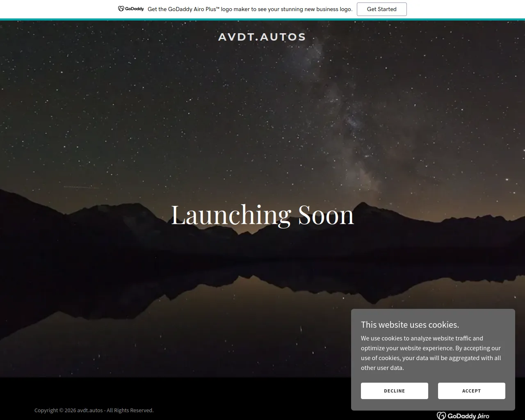This screenshot has width=525, height=420.
Task: Click the copyright avdt.autos footer text
Action: tap(94, 410)
